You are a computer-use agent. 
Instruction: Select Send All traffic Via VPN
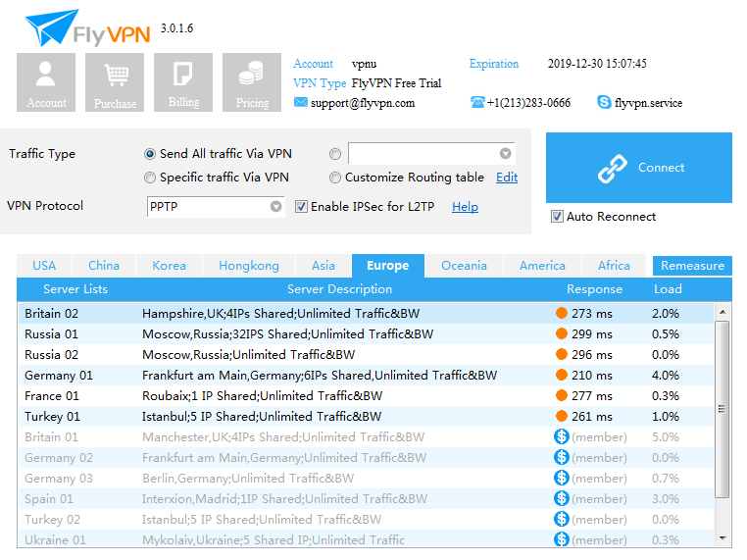coord(150,154)
